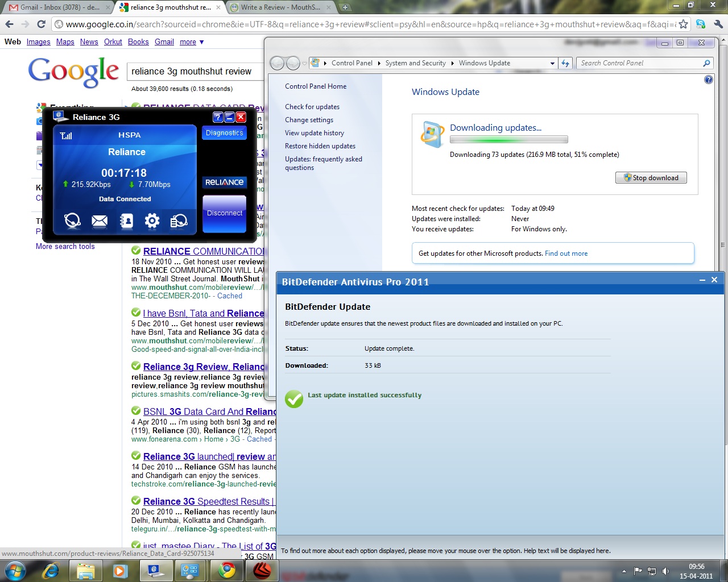Click the Google search query box

click(x=196, y=71)
